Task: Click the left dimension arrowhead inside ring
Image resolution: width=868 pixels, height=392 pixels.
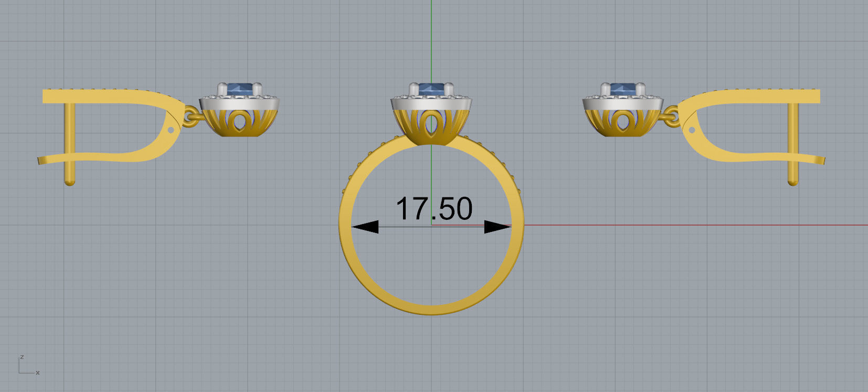Action: (x=365, y=227)
